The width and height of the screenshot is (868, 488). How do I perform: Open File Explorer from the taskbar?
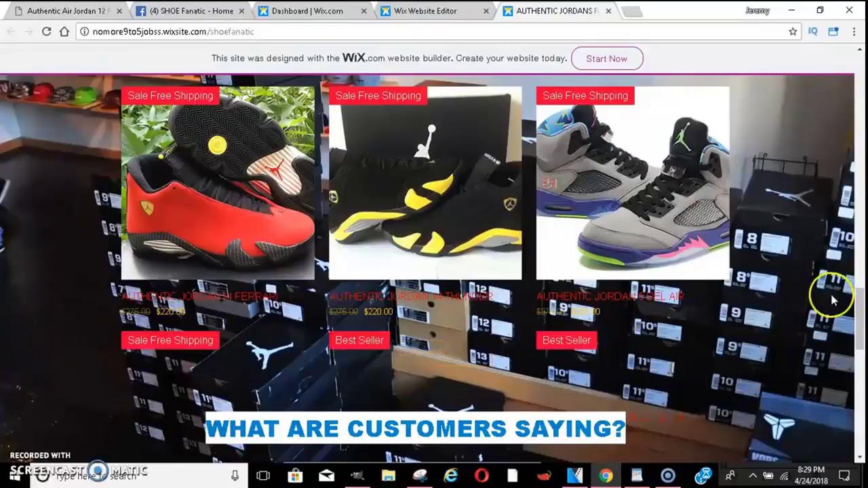[388, 476]
